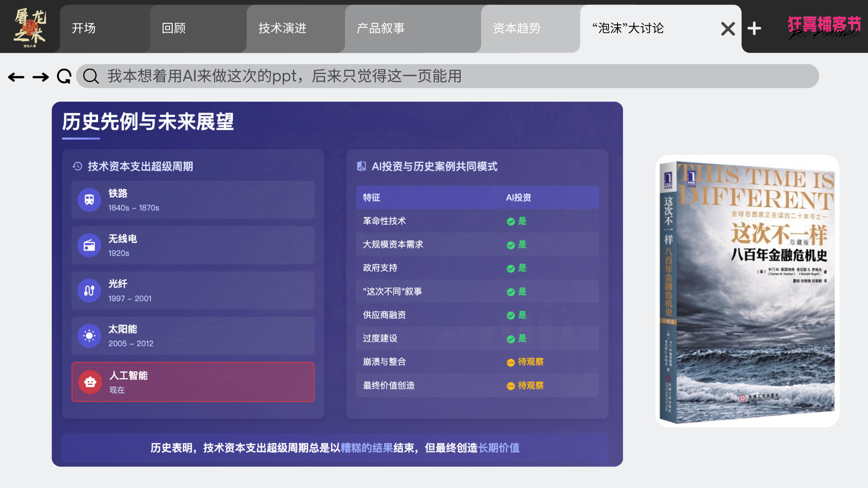Click the robot icon beside 人工智能
Screen dimensions: 868x488
[x=90, y=382]
